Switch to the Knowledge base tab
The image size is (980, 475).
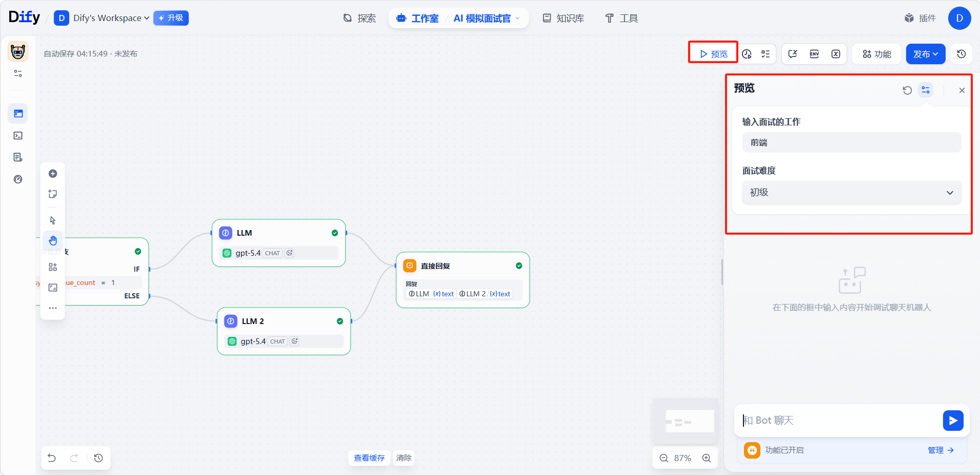[563, 18]
